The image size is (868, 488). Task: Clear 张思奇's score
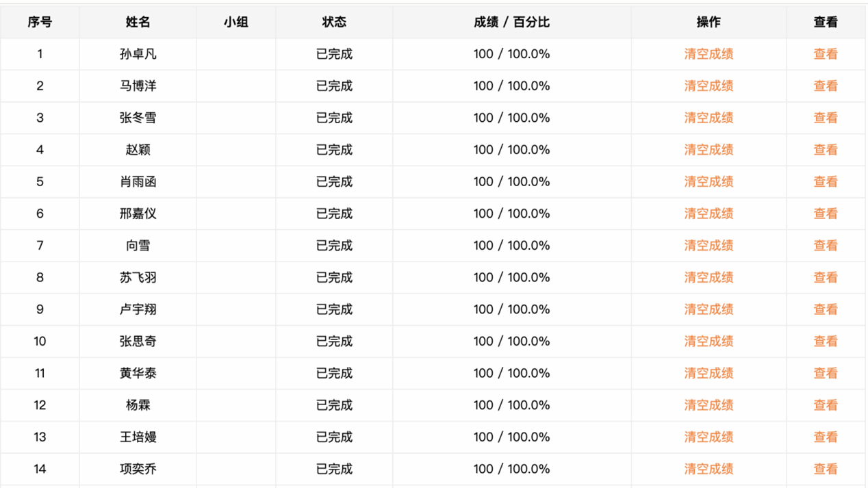(x=709, y=341)
